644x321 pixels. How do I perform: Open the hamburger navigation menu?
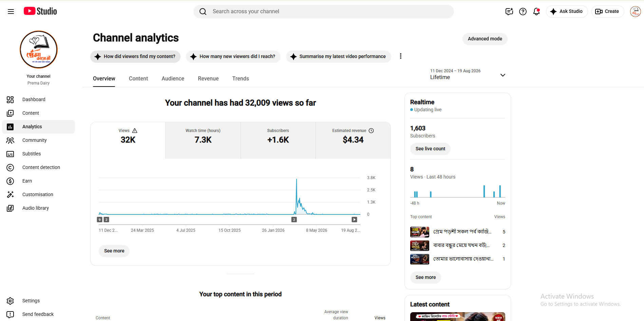[x=11, y=12]
